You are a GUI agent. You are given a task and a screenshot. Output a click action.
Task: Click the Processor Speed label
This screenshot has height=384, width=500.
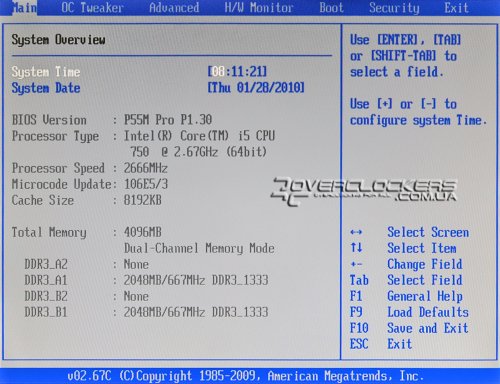58,168
